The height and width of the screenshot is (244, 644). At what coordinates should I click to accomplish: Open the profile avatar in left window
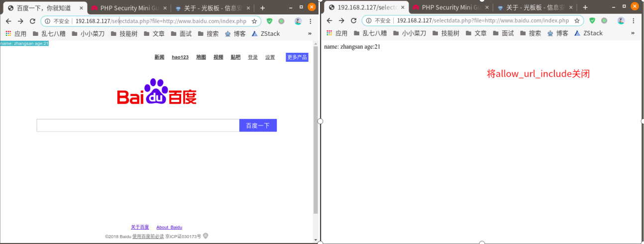click(x=298, y=21)
